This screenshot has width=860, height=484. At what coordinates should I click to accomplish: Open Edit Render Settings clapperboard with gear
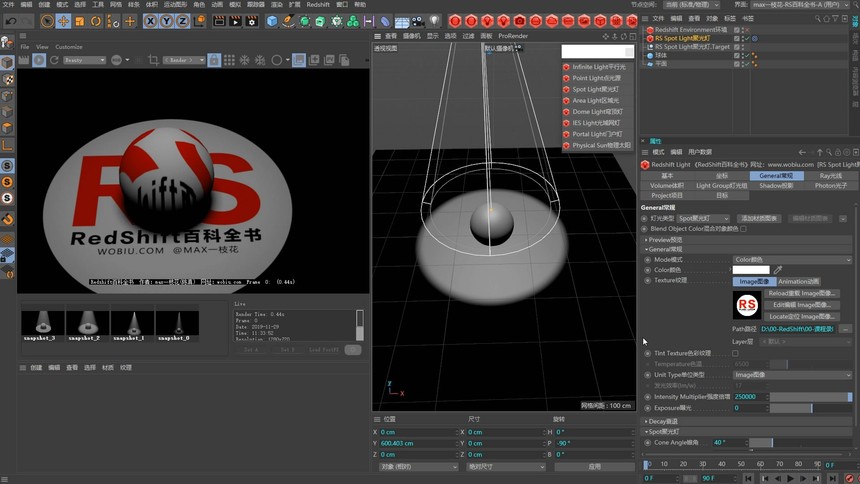pyautogui.click(x=252, y=21)
